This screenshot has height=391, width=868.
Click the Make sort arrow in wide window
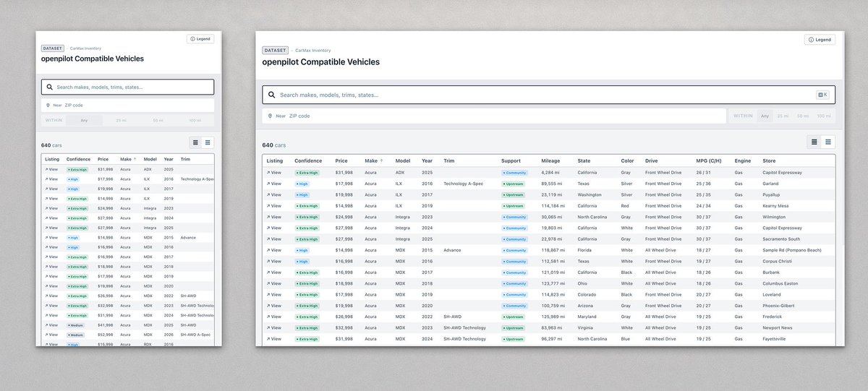coord(382,160)
